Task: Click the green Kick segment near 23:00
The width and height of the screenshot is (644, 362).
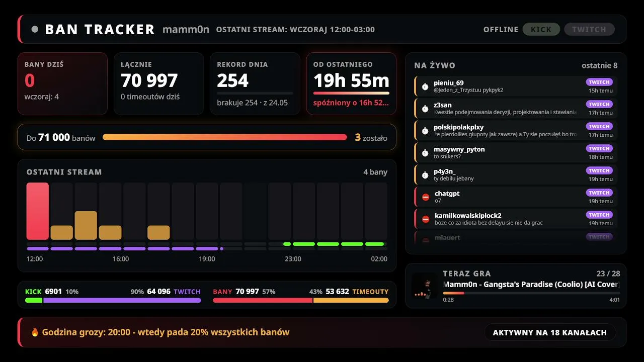Action: click(x=304, y=244)
